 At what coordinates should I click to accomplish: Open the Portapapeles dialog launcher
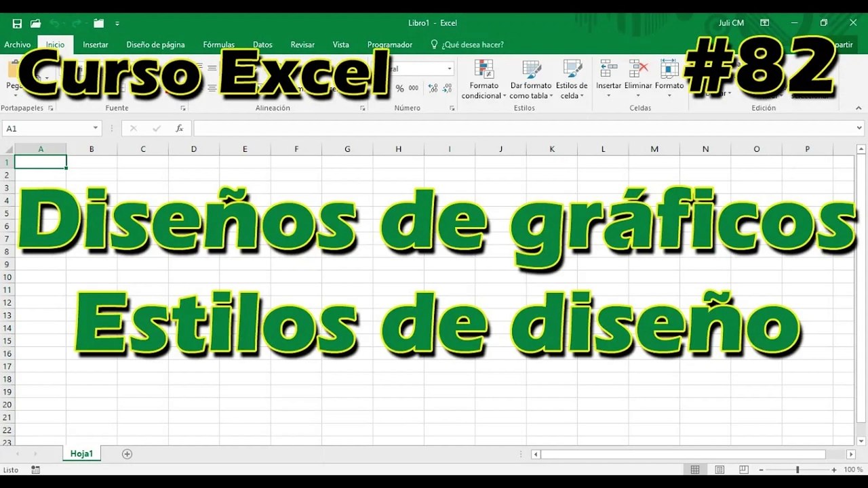[x=51, y=108]
